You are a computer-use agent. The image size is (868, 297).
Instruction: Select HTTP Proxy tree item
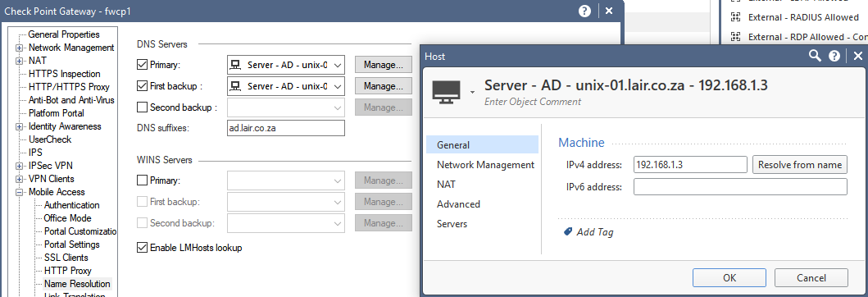66,271
